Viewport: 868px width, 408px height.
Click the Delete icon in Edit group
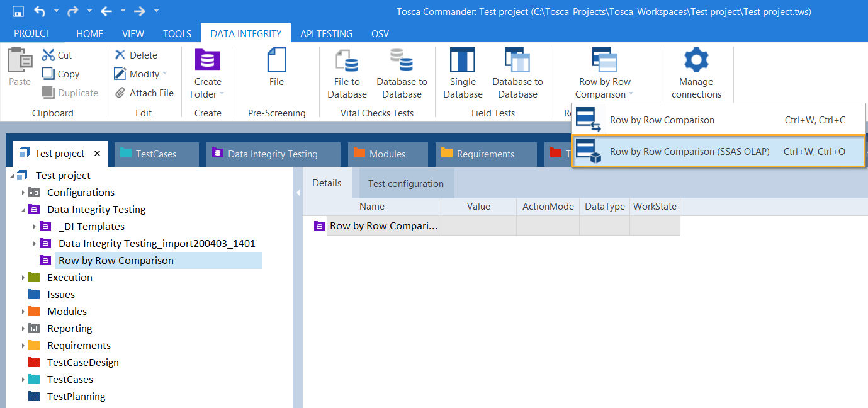tap(120, 55)
